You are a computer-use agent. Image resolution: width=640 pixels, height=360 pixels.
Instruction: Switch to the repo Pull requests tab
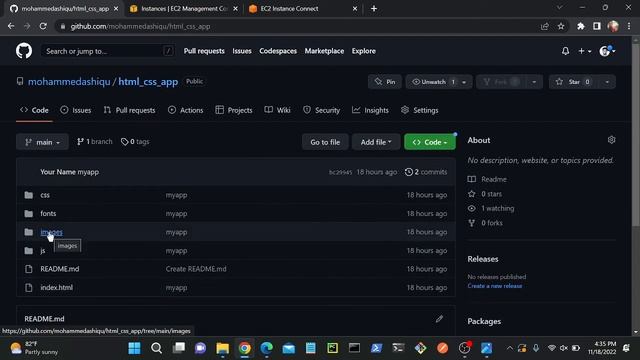click(x=129, y=110)
